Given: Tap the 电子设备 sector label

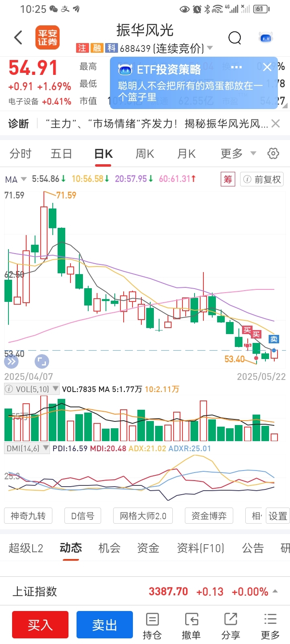Looking at the screenshot, I should pos(23,101).
